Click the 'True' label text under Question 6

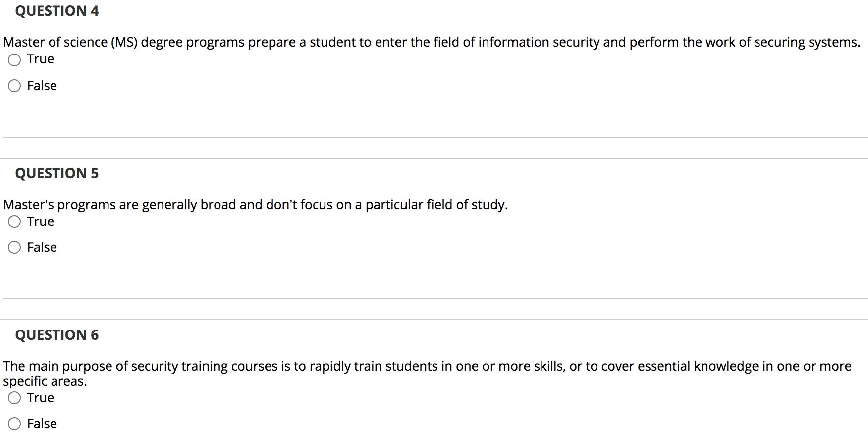tap(41, 398)
